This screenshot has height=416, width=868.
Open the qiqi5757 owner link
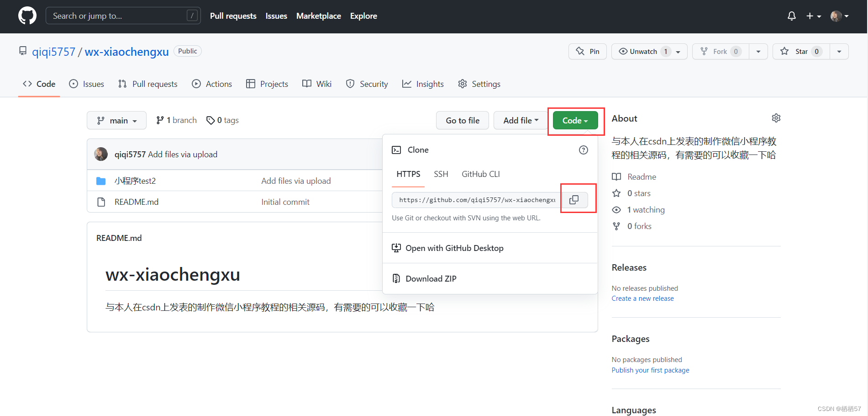(x=53, y=52)
